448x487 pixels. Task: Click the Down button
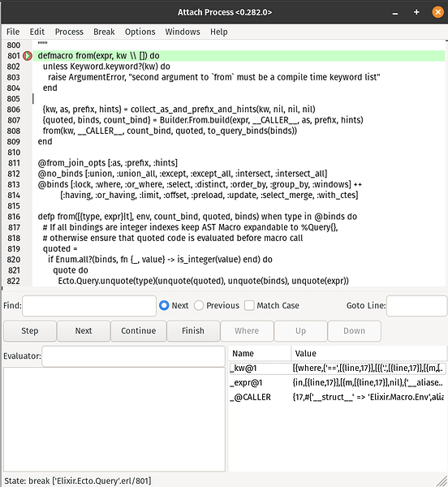point(354,331)
